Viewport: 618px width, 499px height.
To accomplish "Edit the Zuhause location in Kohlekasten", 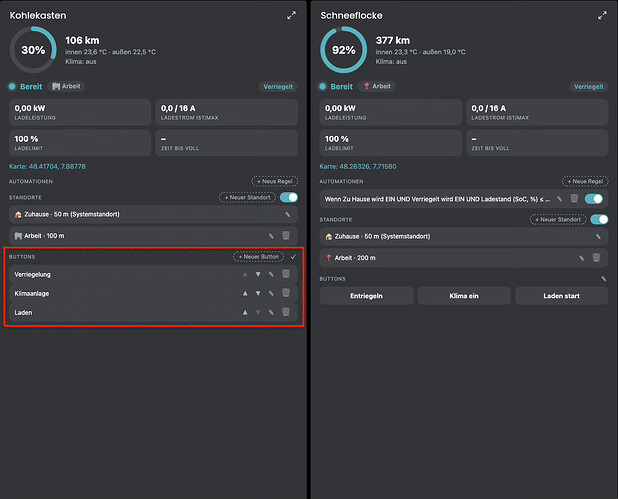I will click(x=288, y=214).
